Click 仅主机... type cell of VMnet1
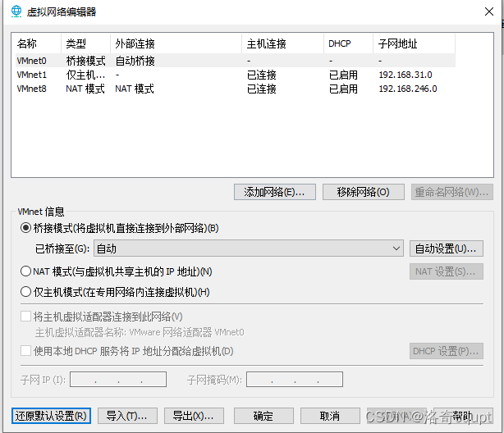The height and width of the screenshot is (433, 504). pos(85,75)
